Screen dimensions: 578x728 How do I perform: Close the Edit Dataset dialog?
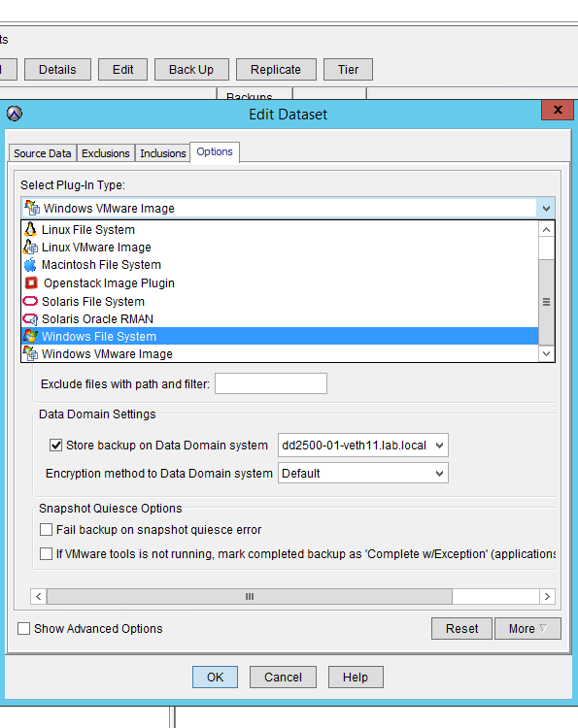click(x=558, y=110)
